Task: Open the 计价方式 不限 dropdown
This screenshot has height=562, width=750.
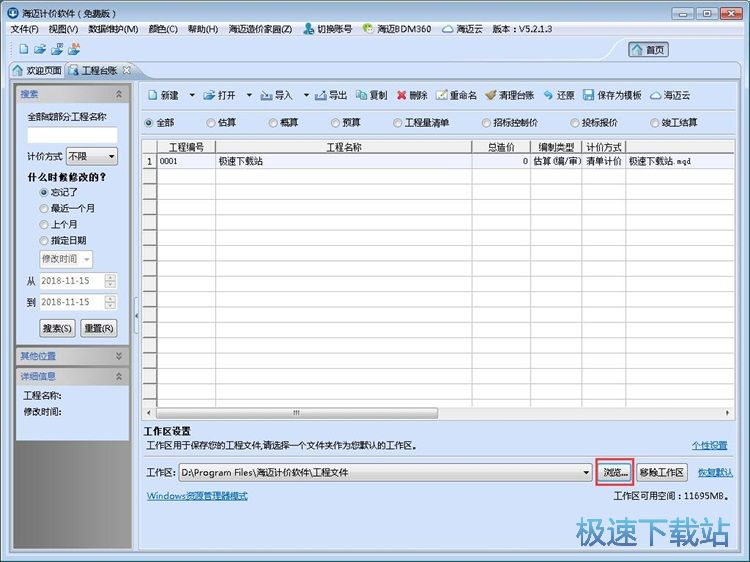Action: 91,156
